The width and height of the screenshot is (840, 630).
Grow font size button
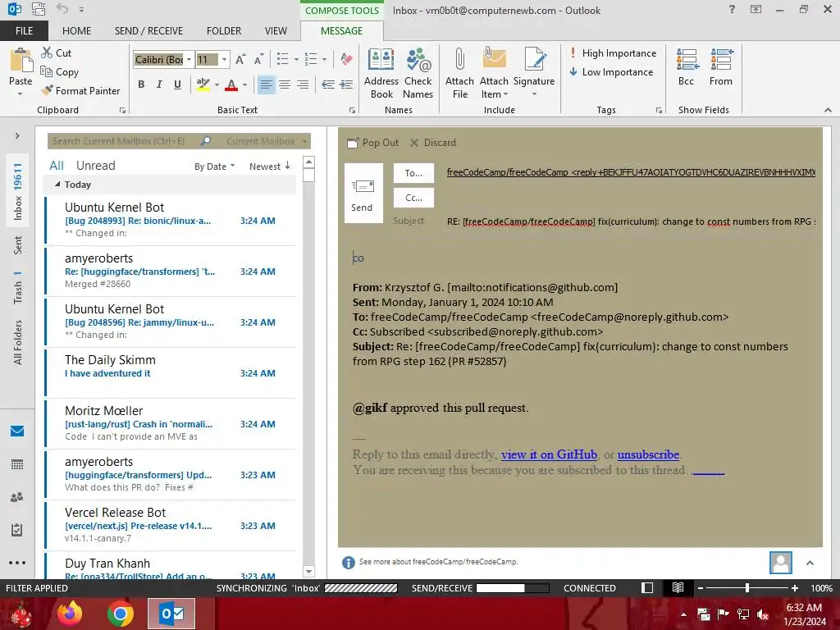coord(240,59)
